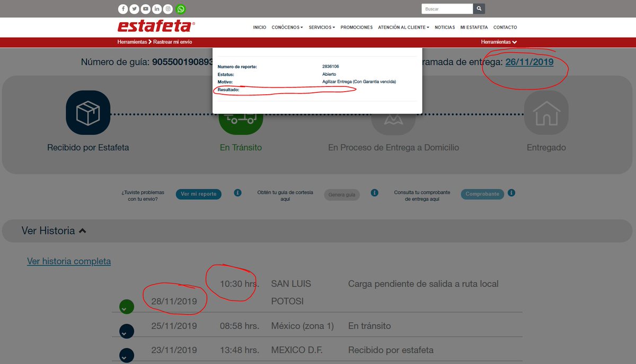Go to the Inicio menu item

(260, 27)
